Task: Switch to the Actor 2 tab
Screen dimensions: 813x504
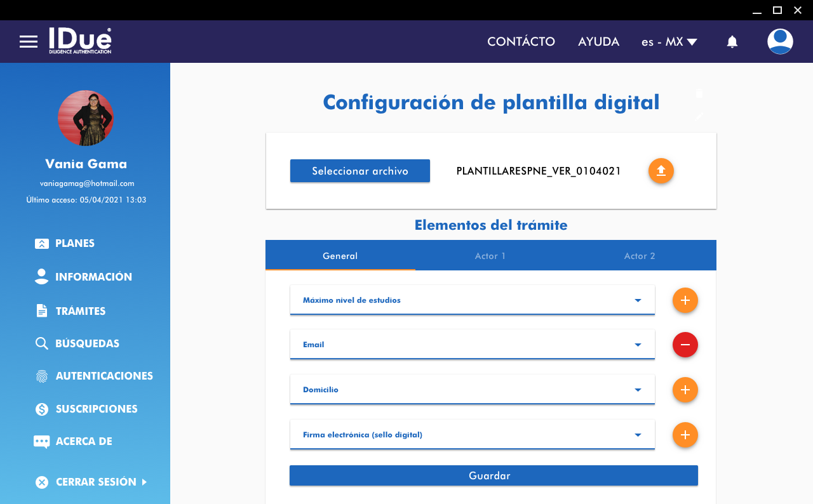Action: pos(639,256)
